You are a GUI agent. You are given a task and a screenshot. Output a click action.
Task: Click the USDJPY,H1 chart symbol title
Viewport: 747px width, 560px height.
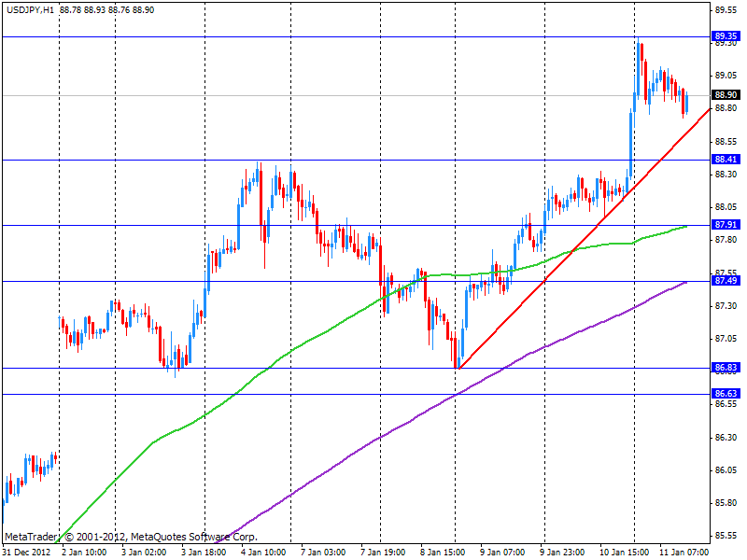tap(30, 10)
